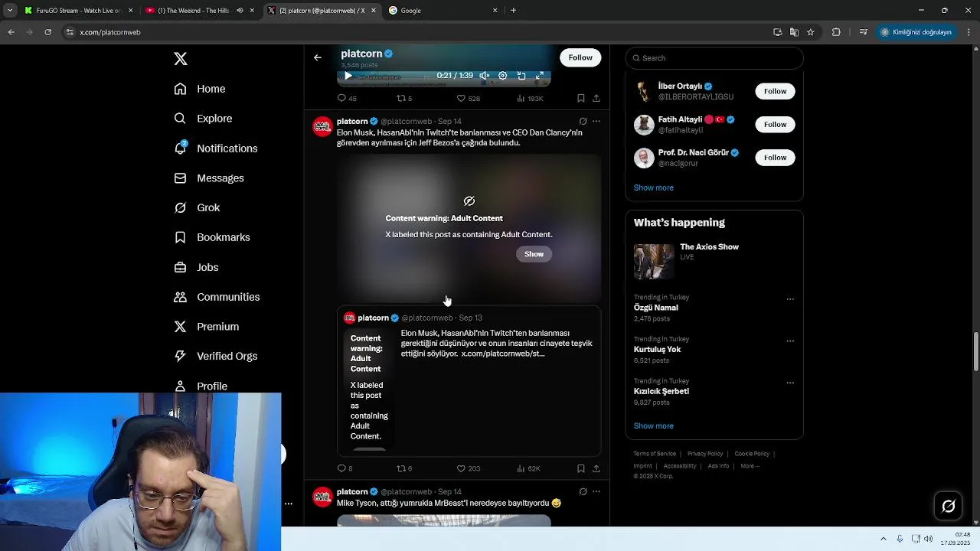Show more who-to-follow suggestions
The width and height of the screenshot is (980, 551).
point(653,187)
